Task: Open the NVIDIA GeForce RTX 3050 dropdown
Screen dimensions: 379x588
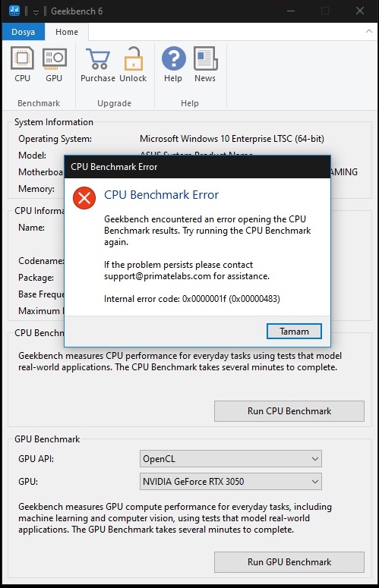Action: (231, 482)
